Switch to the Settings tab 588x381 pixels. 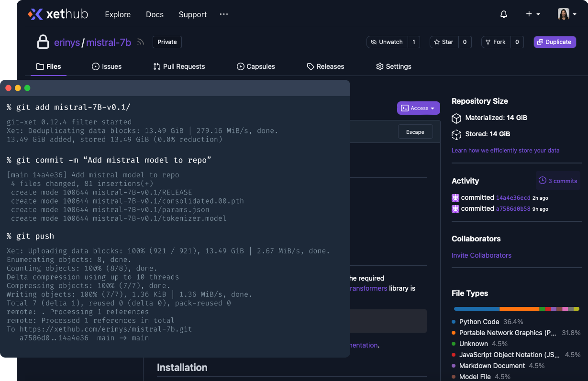pos(394,66)
